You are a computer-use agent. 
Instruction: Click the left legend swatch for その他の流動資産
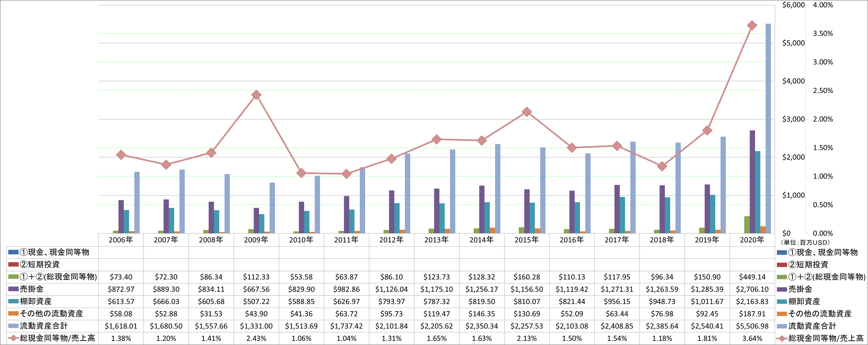[x=13, y=314]
